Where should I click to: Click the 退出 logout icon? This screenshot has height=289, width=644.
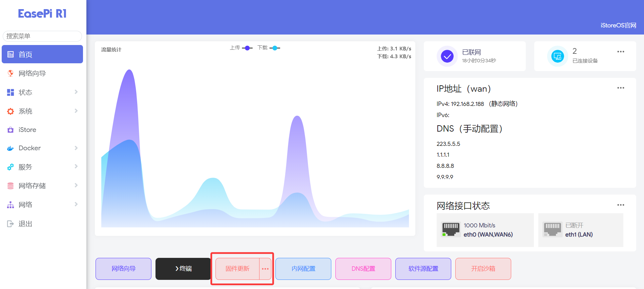pyautogui.click(x=11, y=224)
